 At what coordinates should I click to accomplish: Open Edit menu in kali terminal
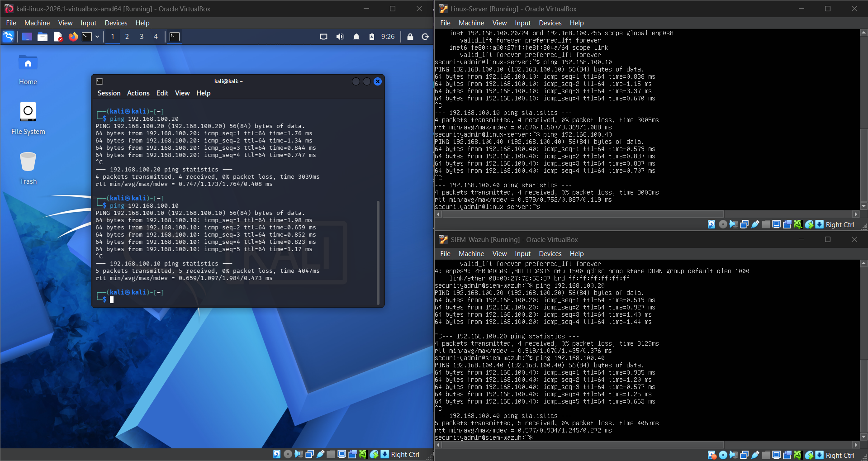(162, 93)
